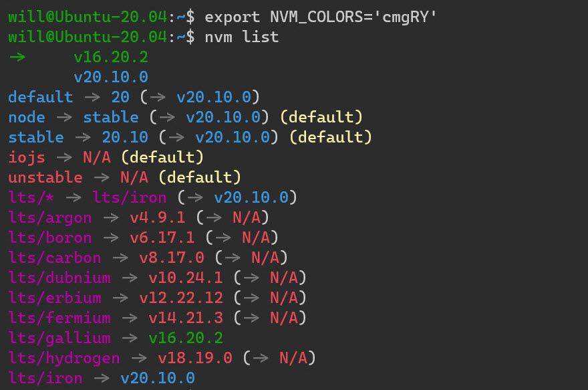
Task: Click the command text "export NVM_COLORS='cmgRY'"
Action: tap(321, 17)
